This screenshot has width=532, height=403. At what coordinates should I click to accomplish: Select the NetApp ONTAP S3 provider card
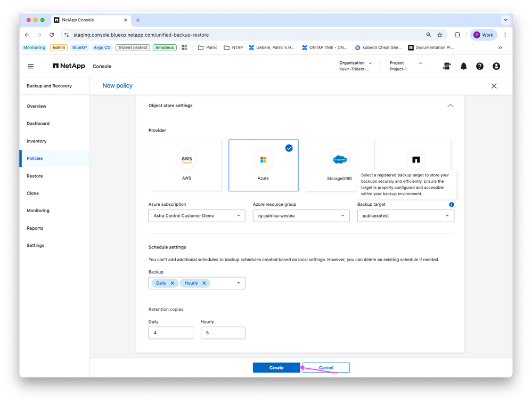416,159
